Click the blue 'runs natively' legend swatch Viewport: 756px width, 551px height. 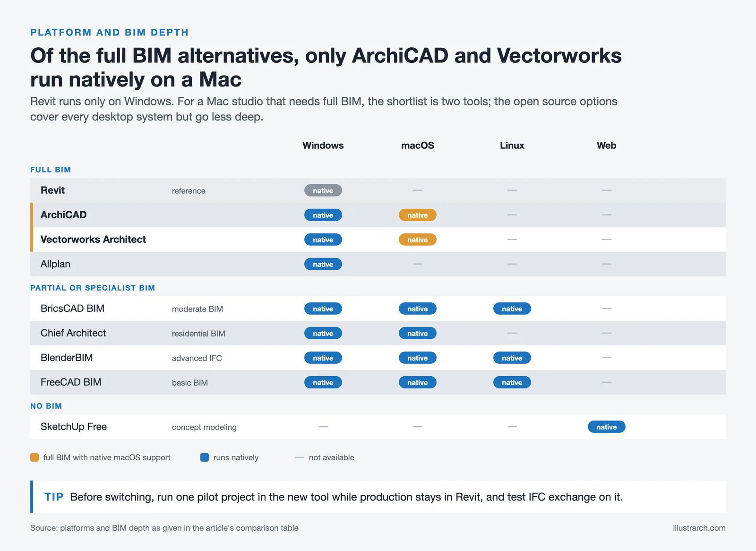[205, 457]
